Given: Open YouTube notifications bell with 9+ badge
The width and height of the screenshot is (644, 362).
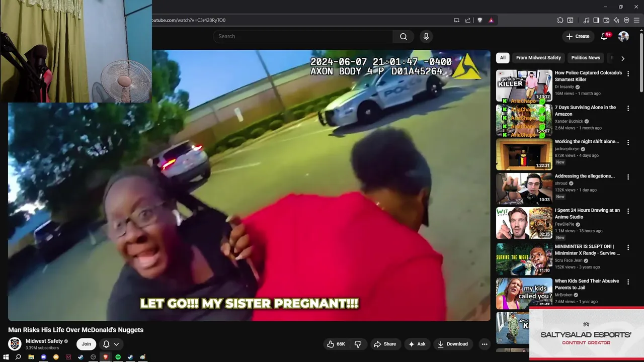Looking at the screenshot, I should [x=605, y=36].
